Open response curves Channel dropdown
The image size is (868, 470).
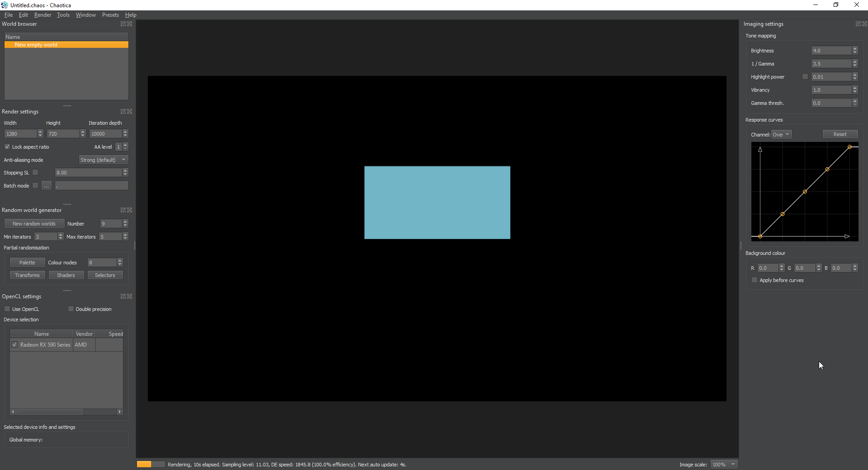tap(781, 135)
